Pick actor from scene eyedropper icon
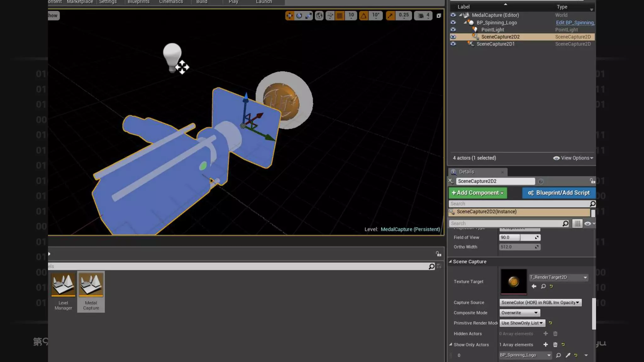 pyautogui.click(x=568, y=355)
